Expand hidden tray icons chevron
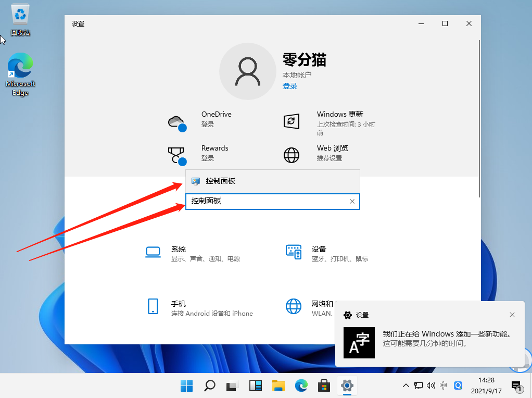This screenshot has width=532, height=398. click(x=406, y=385)
